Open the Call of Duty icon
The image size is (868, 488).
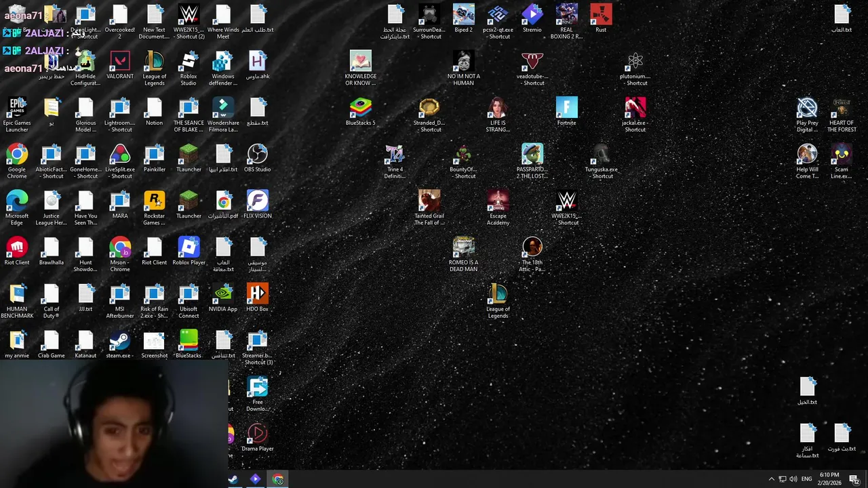tap(52, 300)
